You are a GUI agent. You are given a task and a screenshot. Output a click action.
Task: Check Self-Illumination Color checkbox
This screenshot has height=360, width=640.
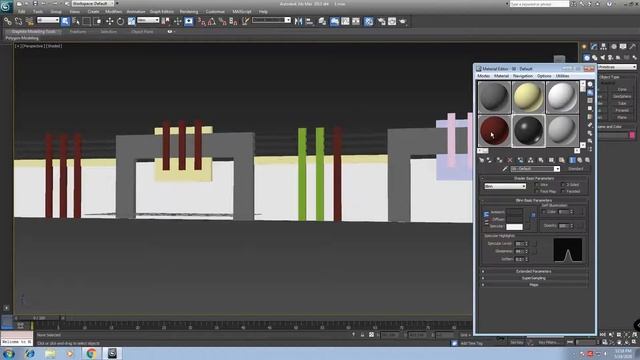544,212
